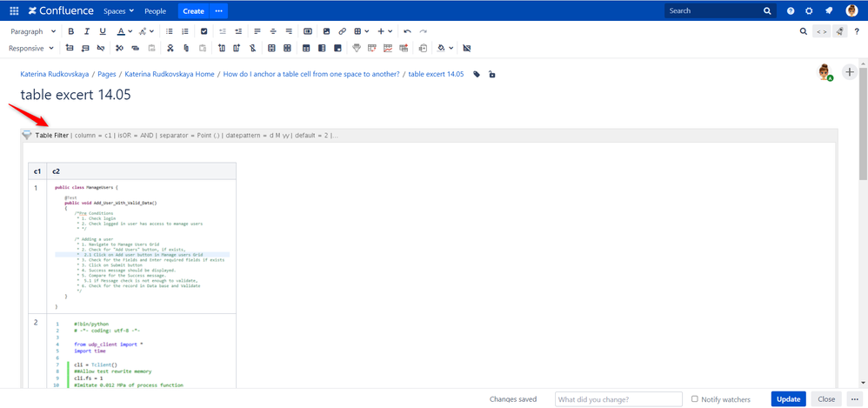Click the Update button
The height and width of the screenshot is (408, 868).
pyautogui.click(x=788, y=399)
